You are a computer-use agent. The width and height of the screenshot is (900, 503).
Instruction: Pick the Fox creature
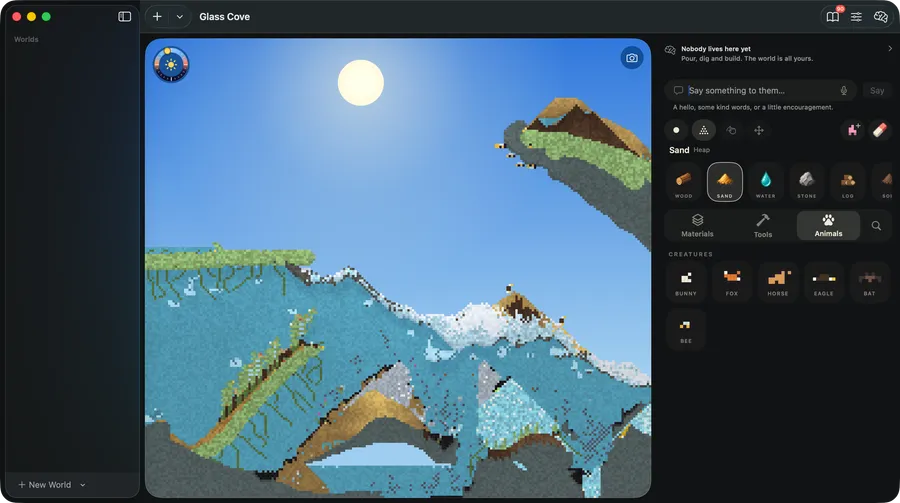click(732, 282)
